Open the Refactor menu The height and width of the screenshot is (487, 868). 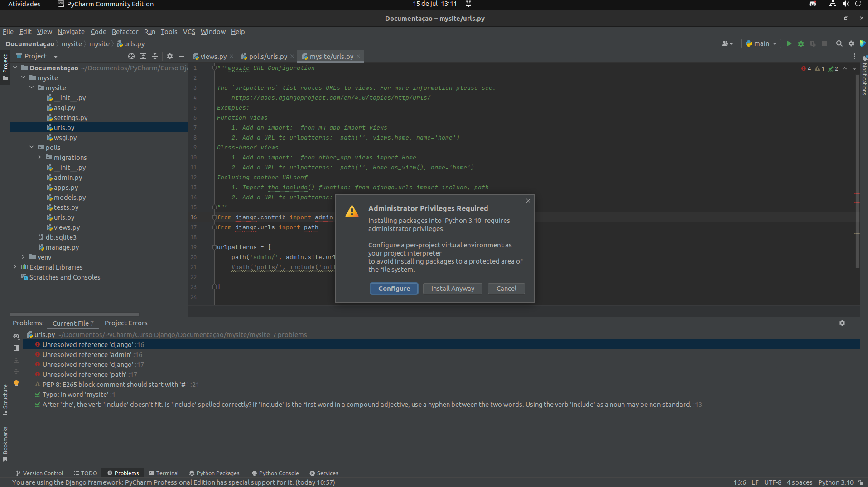point(125,32)
